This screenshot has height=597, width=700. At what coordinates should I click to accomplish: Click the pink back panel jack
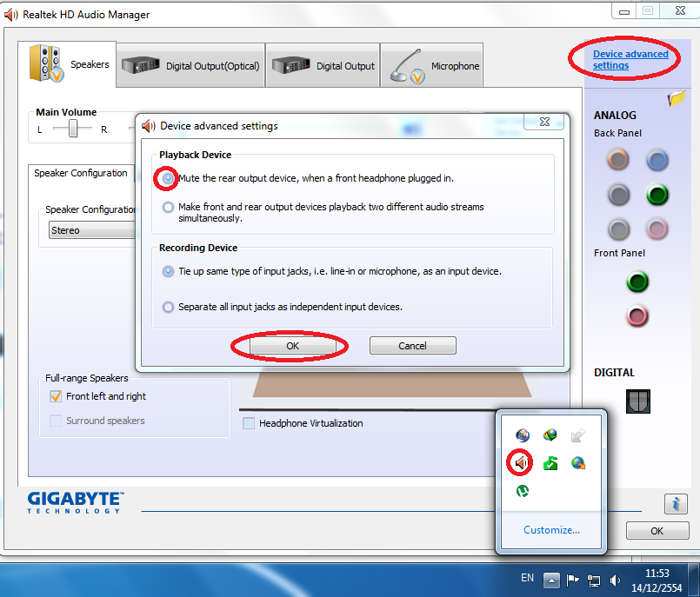tap(657, 229)
